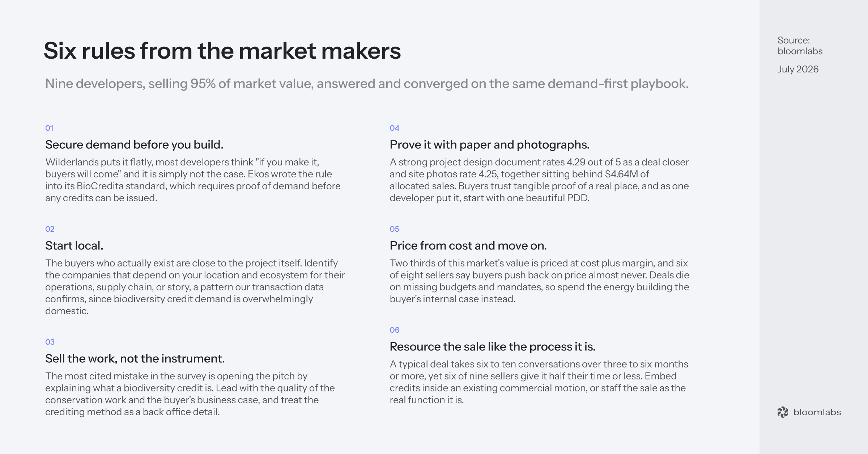868x454 pixels.
Task: Click the subtitle about nine developers
Action: click(367, 84)
